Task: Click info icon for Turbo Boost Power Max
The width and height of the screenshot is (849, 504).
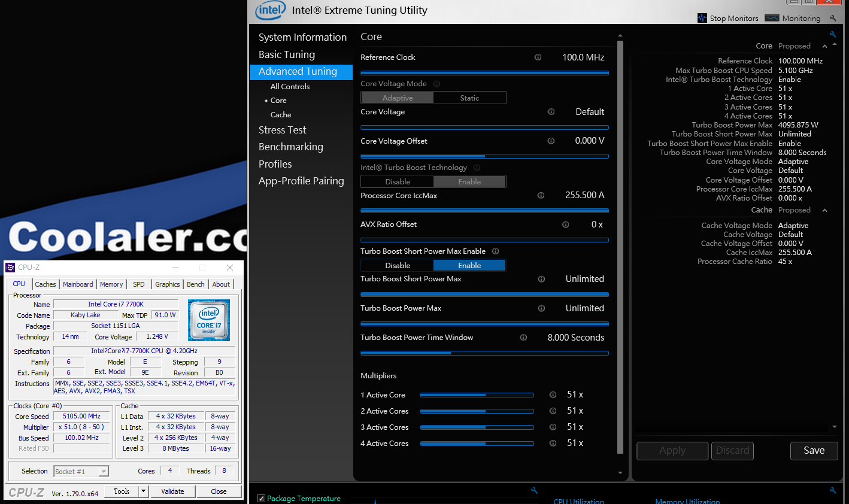Action: tap(541, 308)
